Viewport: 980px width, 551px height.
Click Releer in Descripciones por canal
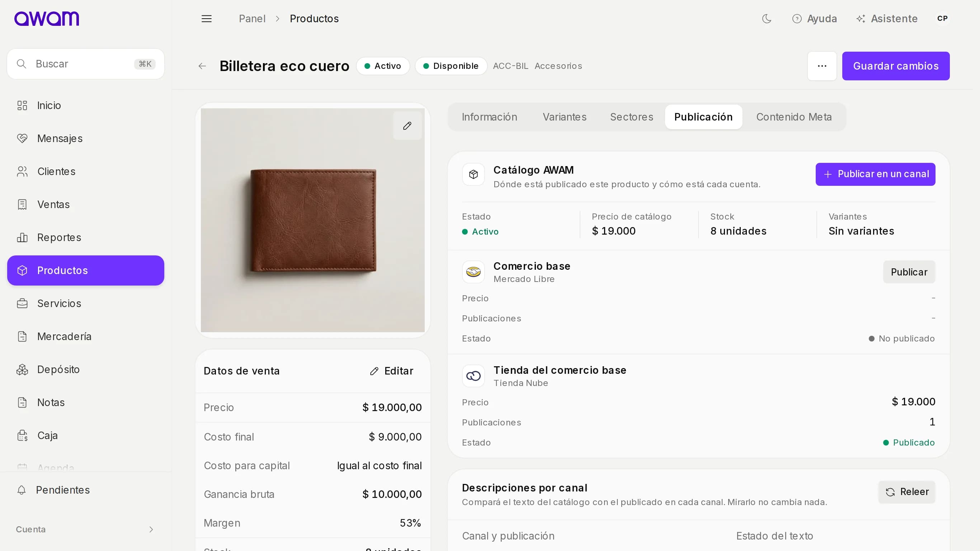click(x=906, y=492)
